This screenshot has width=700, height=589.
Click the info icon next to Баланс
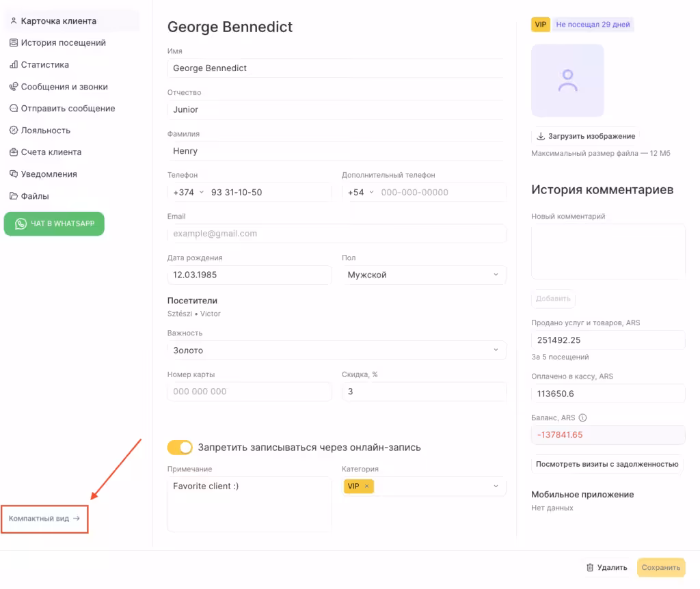click(583, 418)
